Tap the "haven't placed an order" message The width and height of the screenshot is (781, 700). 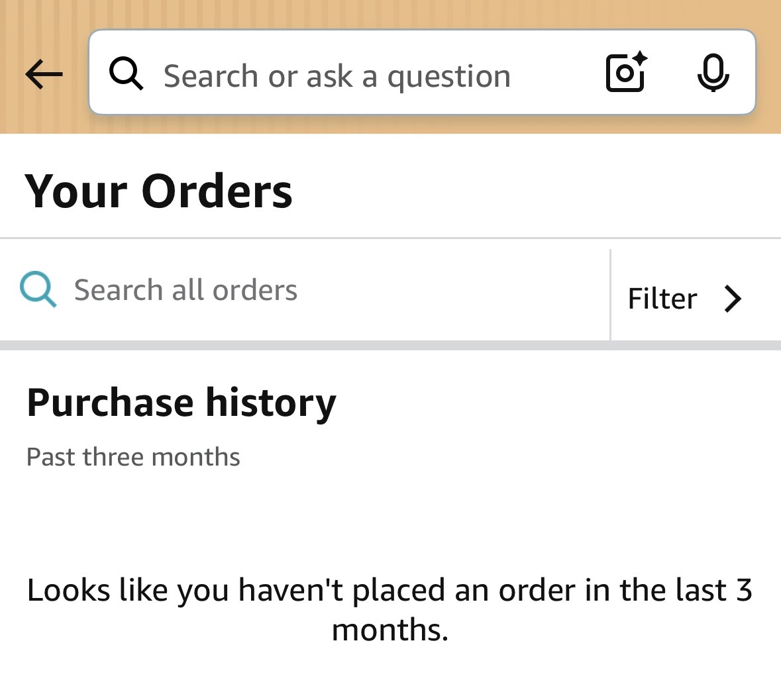[x=390, y=590]
